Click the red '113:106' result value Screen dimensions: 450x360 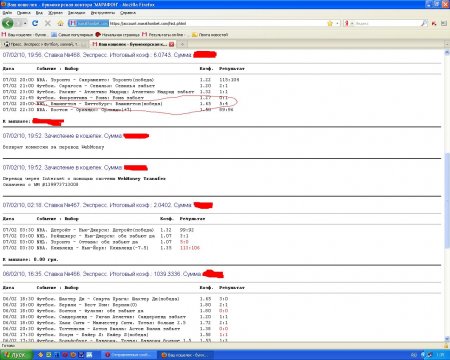[x=190, y=248]
